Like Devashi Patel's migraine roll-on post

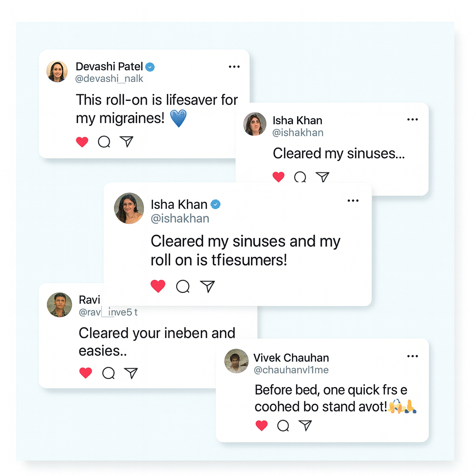click(82, 142)
